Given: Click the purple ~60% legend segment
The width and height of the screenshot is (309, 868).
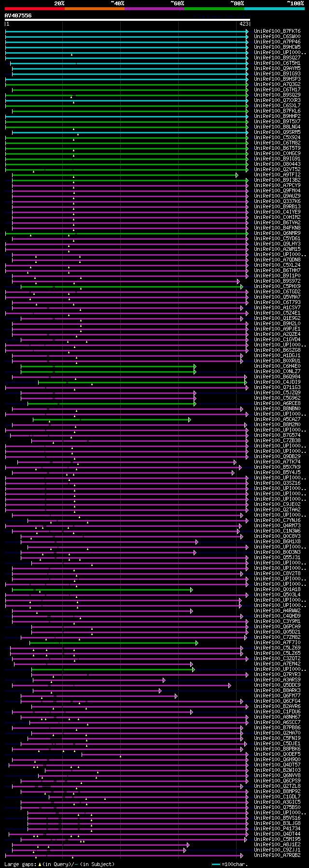Looking at the screenshot, I should tap(154, 9).
